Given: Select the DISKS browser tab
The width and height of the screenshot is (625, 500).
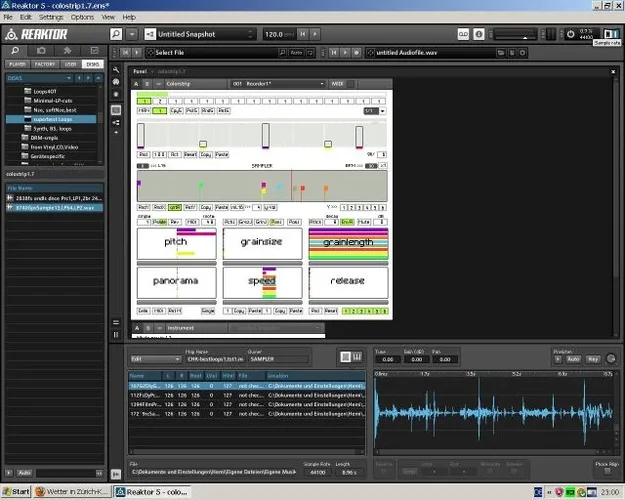Looking at the screenshot, I should (93, 64).
